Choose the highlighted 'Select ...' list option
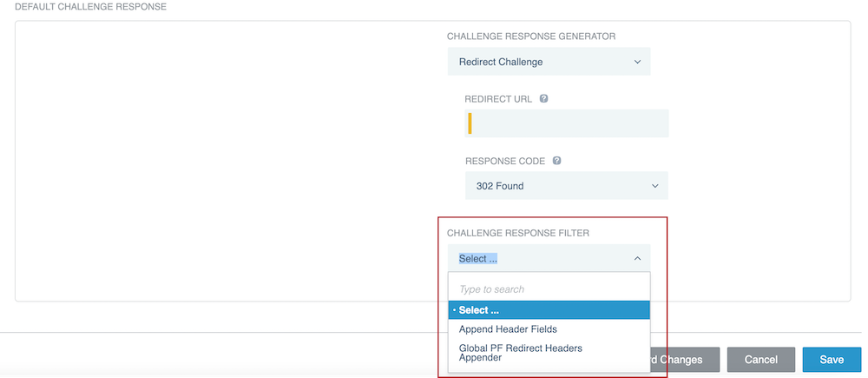 point(549,310)
